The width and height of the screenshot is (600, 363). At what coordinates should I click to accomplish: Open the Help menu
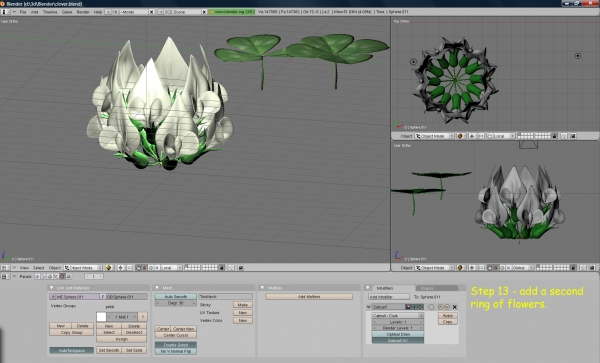coord(98,12)
